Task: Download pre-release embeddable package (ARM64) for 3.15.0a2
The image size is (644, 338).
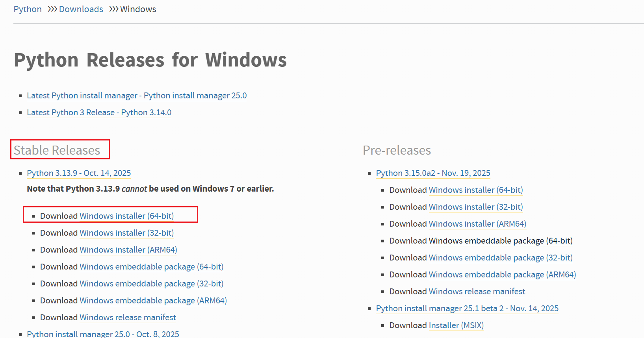Action: (x=502, y=275)
